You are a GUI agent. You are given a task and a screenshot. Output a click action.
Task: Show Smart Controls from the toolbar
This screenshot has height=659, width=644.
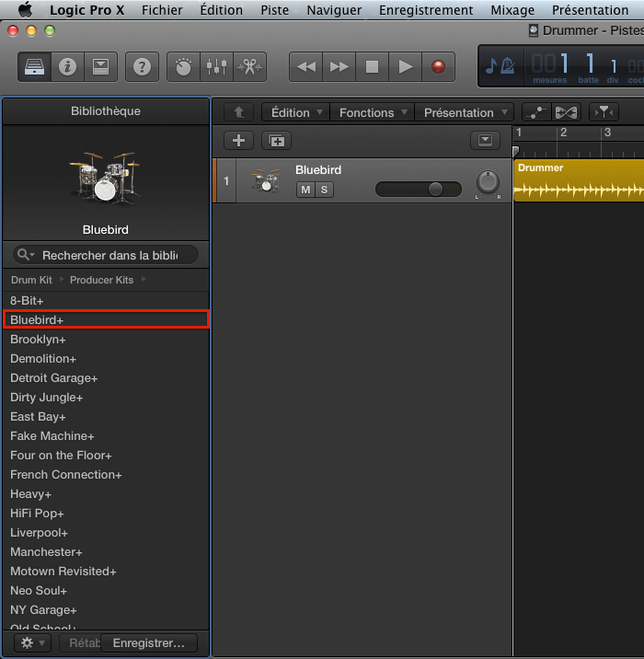pos(99,66)
